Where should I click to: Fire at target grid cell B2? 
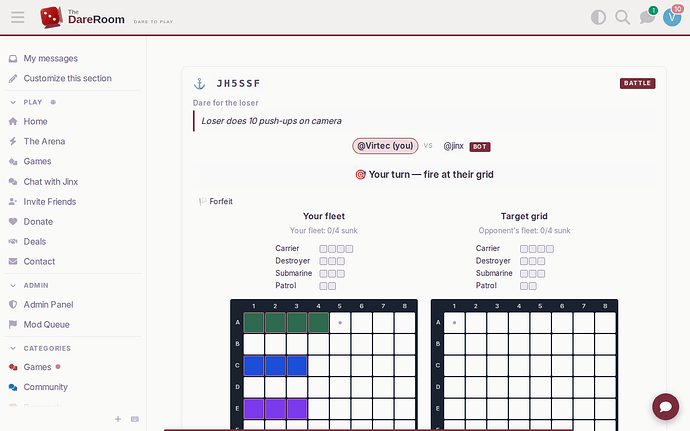(476, 344)
